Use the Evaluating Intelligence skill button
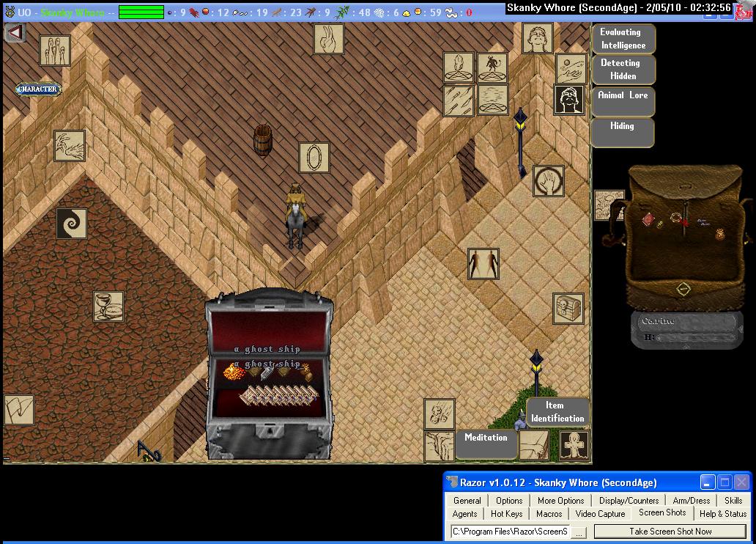Image resolution: width=756 pixels, height=544 pixels. coord(622,39)
